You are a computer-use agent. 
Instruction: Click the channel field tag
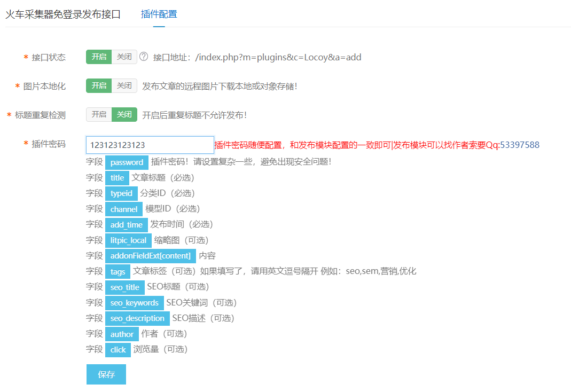pos(124,209)
